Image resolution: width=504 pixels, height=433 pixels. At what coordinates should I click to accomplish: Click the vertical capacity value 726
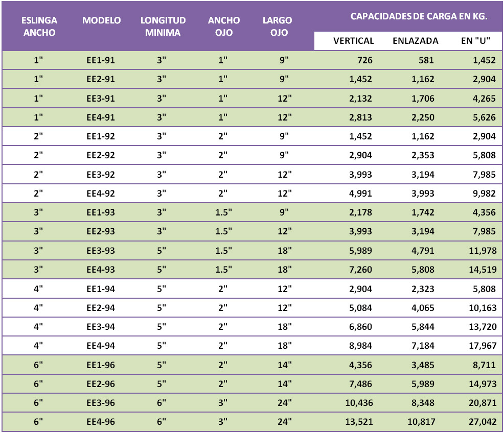[365, 60]
